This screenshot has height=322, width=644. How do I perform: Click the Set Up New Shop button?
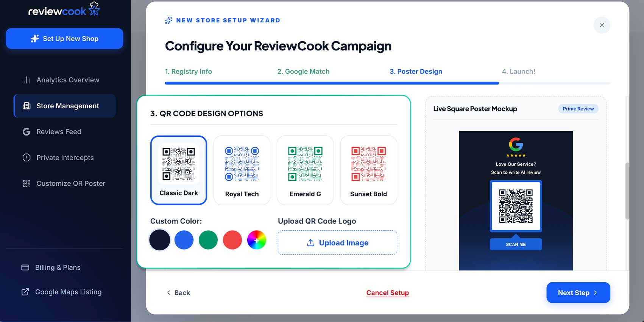pos(64,39)
